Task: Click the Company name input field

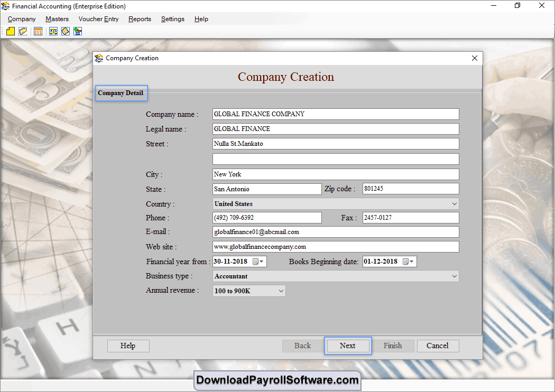Action: click(x=335, y=114)
